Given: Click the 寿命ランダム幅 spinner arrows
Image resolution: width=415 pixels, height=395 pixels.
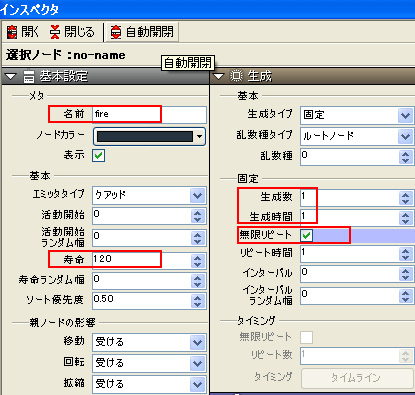Looking at the screenshot, I should [198, 281].
